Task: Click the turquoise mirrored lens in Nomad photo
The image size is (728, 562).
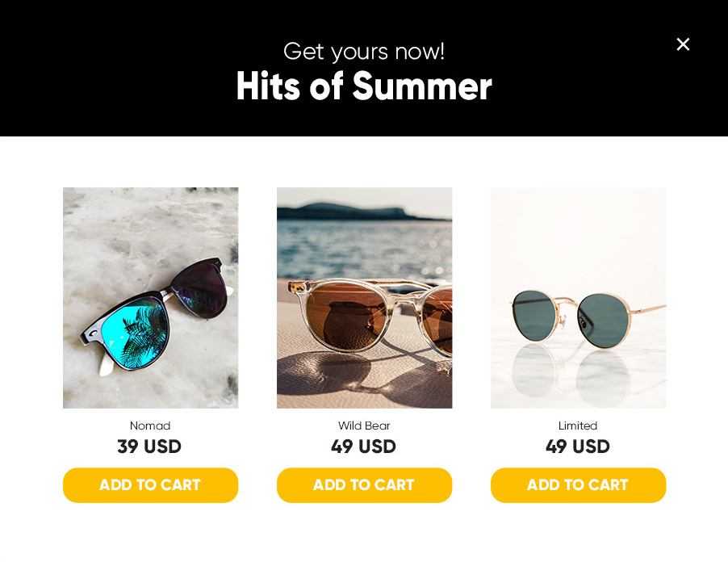Action: [x=135, y=333]
